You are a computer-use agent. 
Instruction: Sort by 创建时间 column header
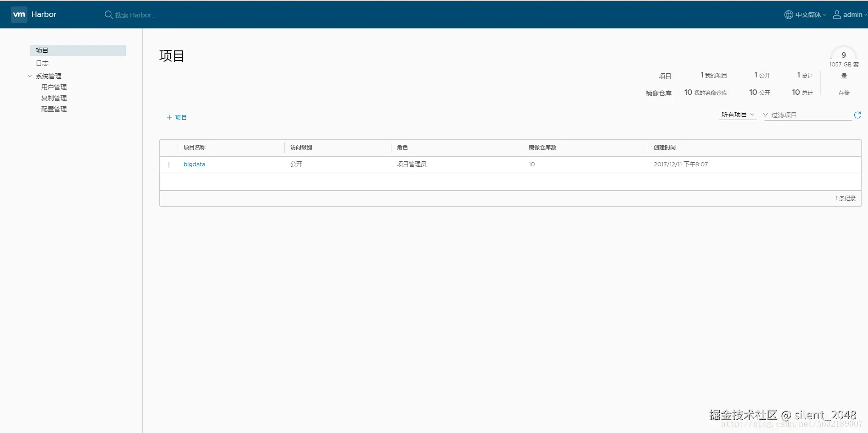(x=665, y=148)
